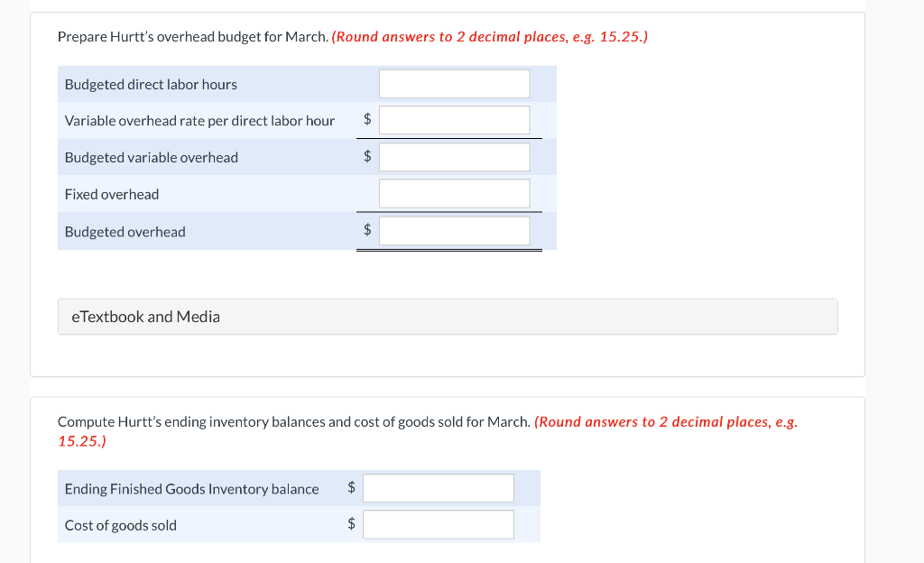
Task: Open the eTextbook and Media section
Action: (448, 317)
